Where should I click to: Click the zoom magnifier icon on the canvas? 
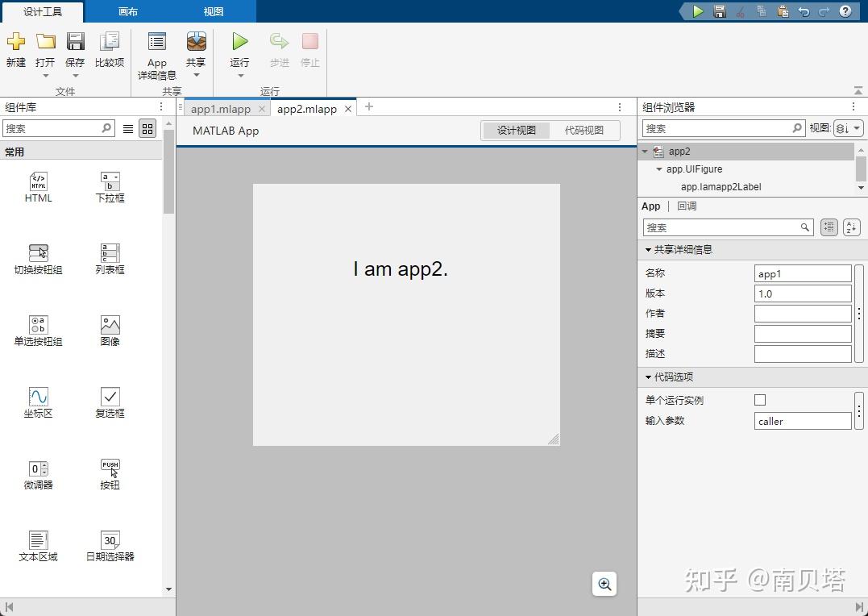point(604,584)
